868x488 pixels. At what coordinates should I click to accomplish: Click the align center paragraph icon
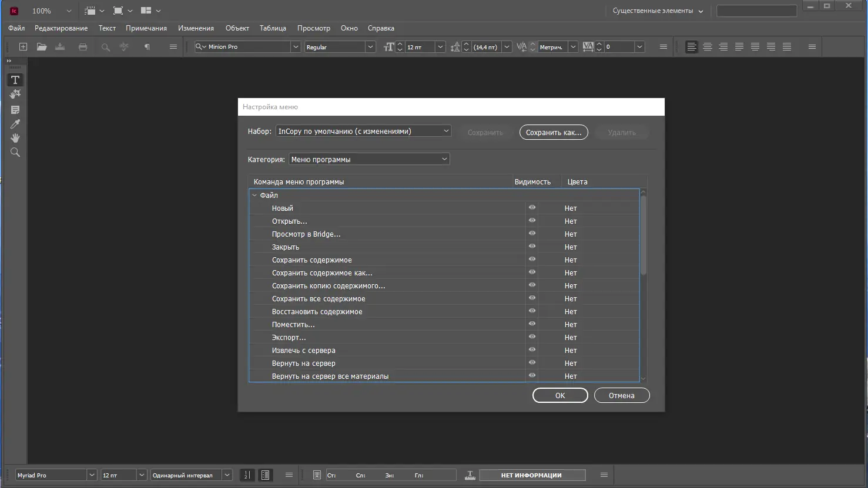[x=708, y=47]
